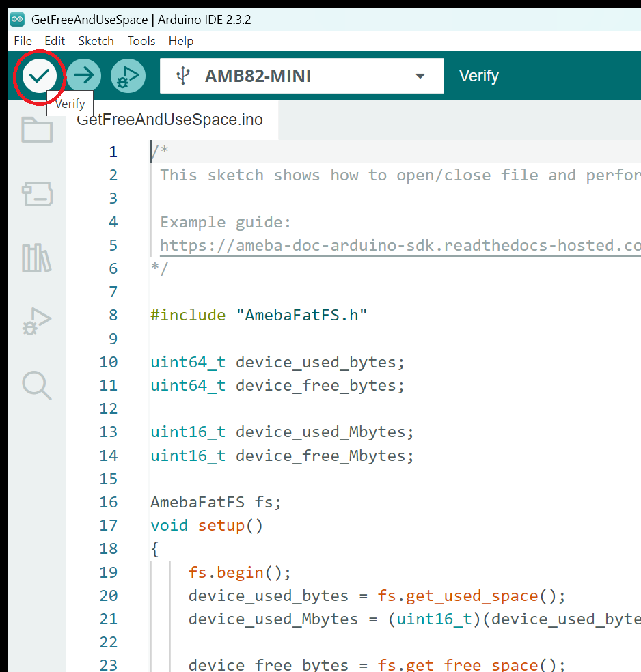The image size is (641, 672).
Task: Start debugging with the debugger icon
Action: point(128,76)
